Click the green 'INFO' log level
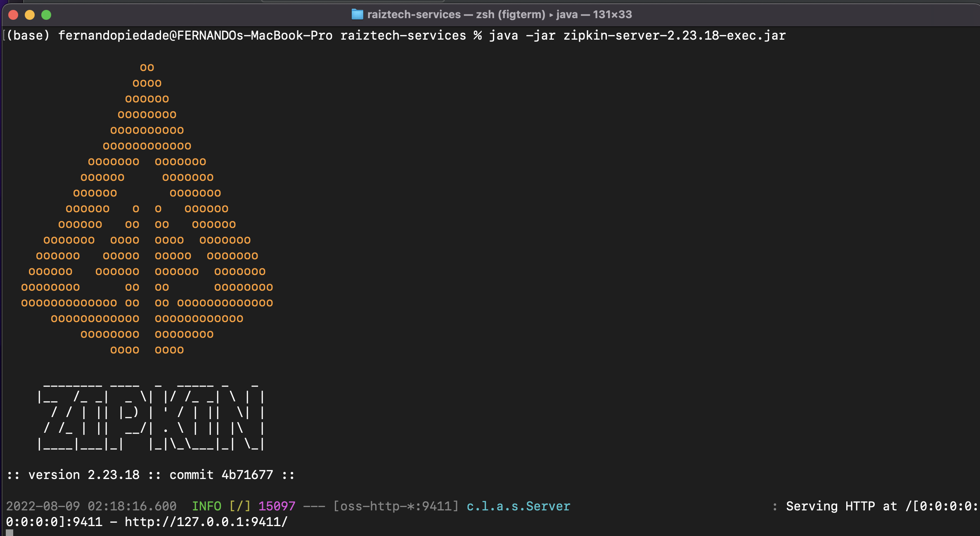Screen dimensions: 980x536 (206, 506)
